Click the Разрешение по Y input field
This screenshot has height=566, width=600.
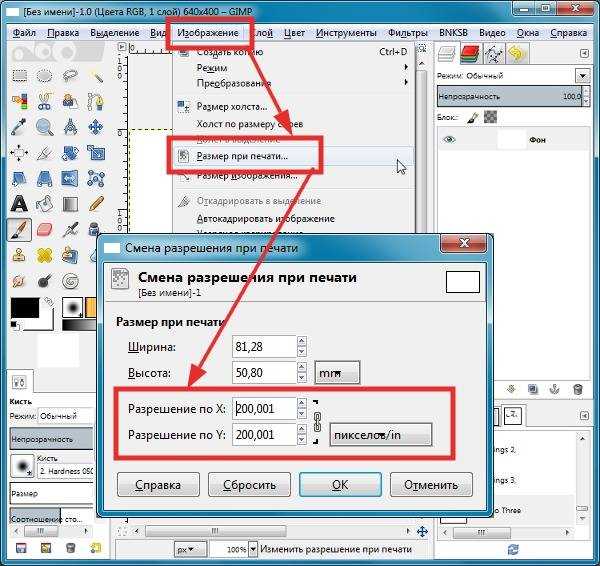tap(264, 435)
